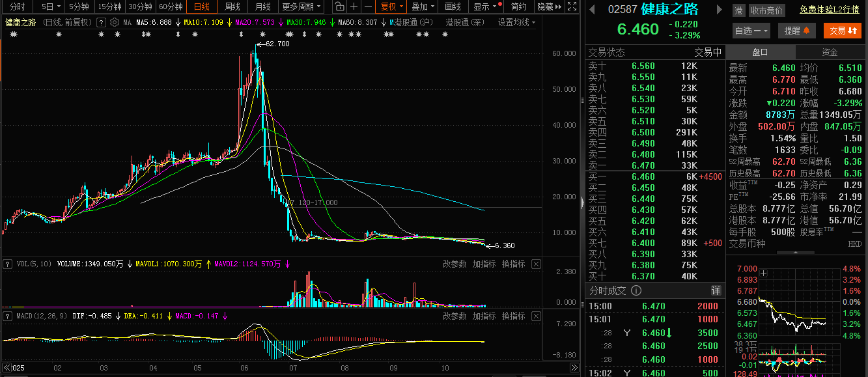Screen dimensions: 868x377
Task: Open the 显示 dropdown
Action: [x=486, y=7]
